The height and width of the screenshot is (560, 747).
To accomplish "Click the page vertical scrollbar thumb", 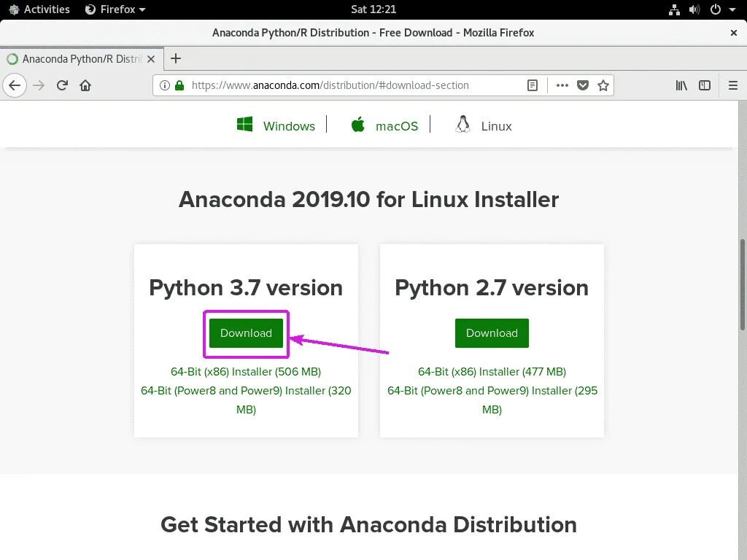I will pos(742,284).
